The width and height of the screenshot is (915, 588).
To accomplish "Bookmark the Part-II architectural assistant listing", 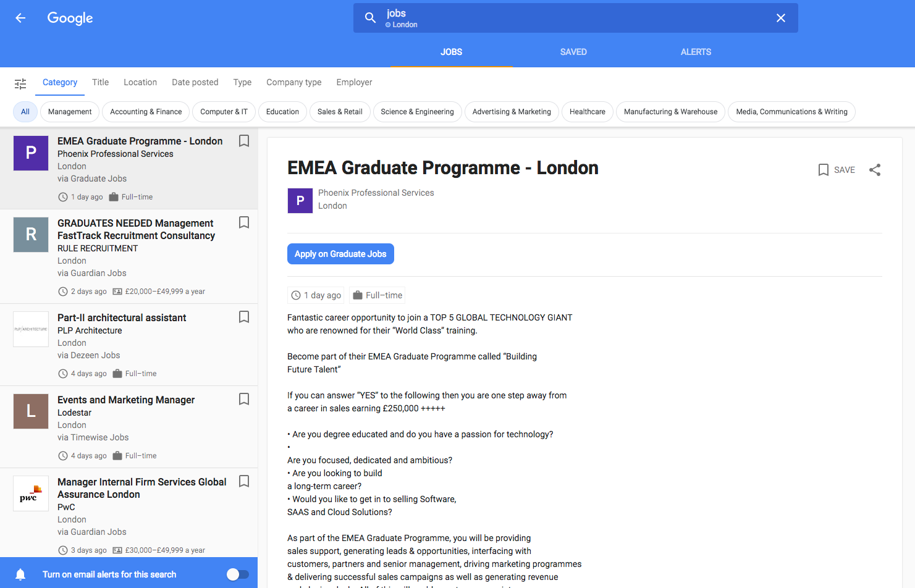I will pyautogui.click(x=244, y=317).
